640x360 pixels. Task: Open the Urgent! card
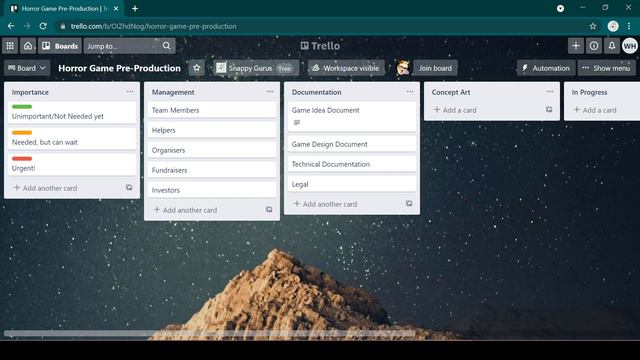(72, 164)
